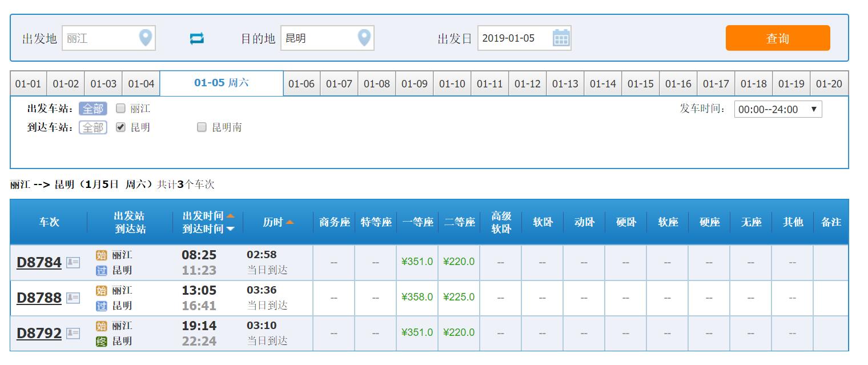Click the ID card icon beside D8784
Screen dimensions: 868x365
coord(73,262)
